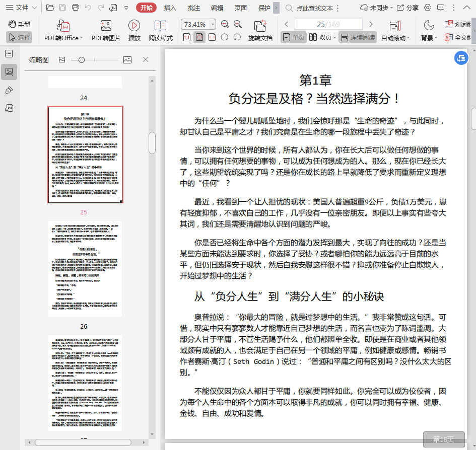Click the 旋转文档 rotate document icon
The width and height of the screenshot is (476, 450).
point(260,26)
